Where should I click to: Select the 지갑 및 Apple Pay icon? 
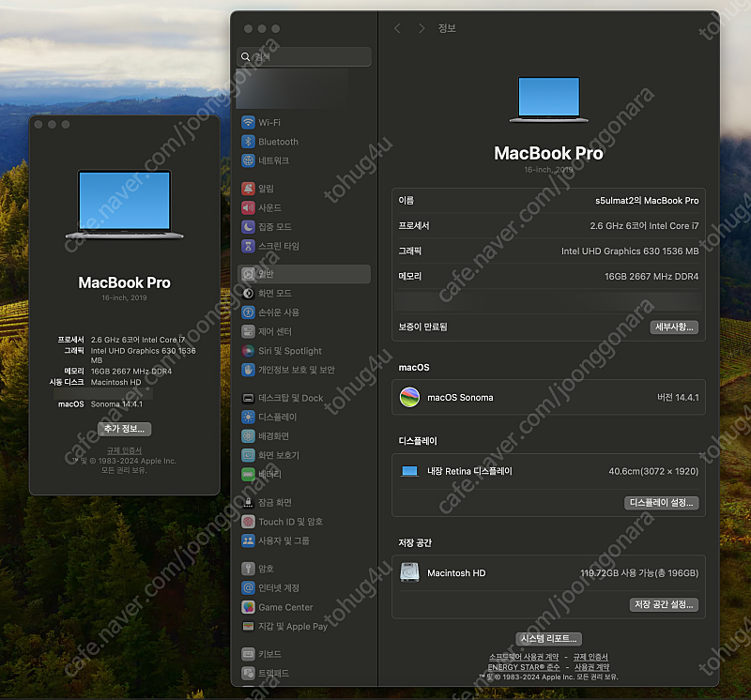(248, 626)
